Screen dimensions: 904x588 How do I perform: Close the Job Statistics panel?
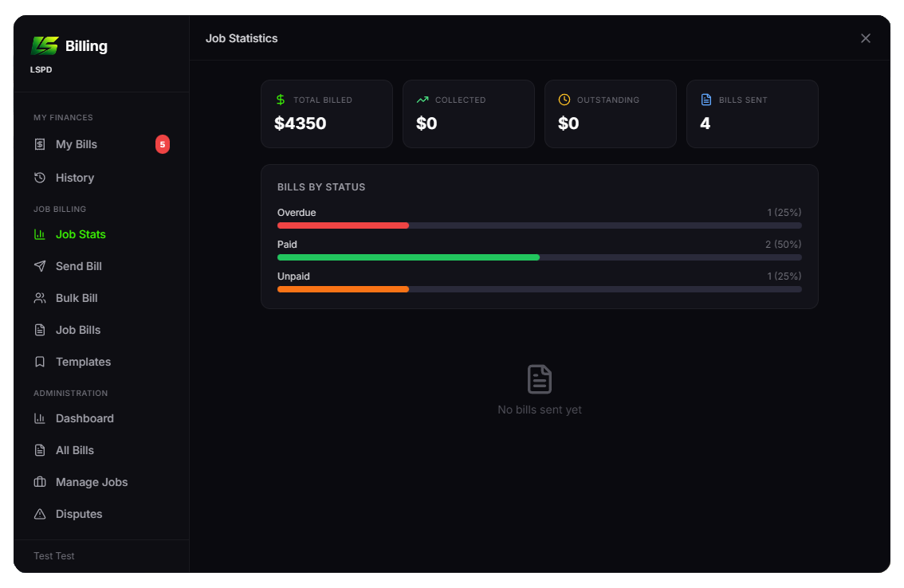pyautogui.click(x=866, y=38)
